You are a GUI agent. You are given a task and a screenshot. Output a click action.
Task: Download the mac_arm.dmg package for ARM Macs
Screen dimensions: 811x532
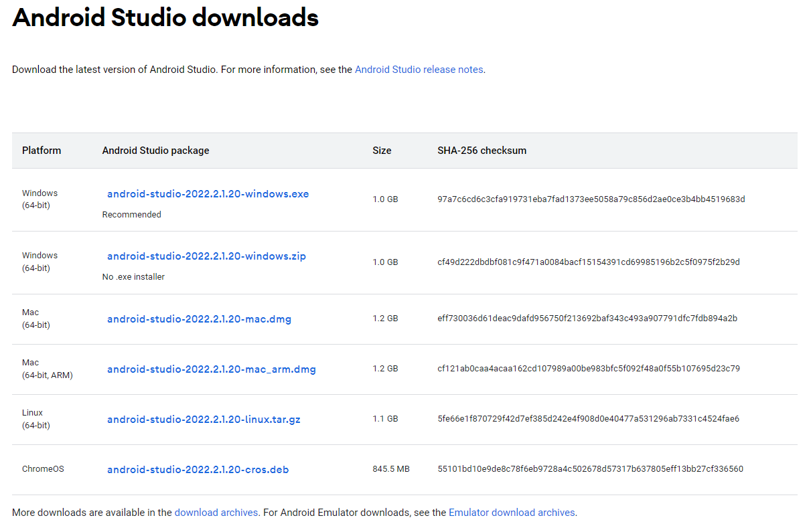pos(211,369)
